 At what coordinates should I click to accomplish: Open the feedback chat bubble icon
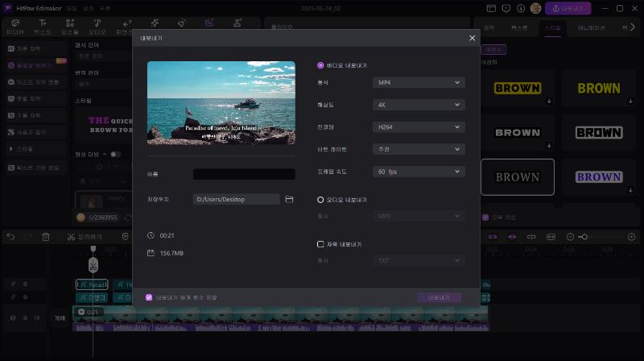tap(506, 8)
